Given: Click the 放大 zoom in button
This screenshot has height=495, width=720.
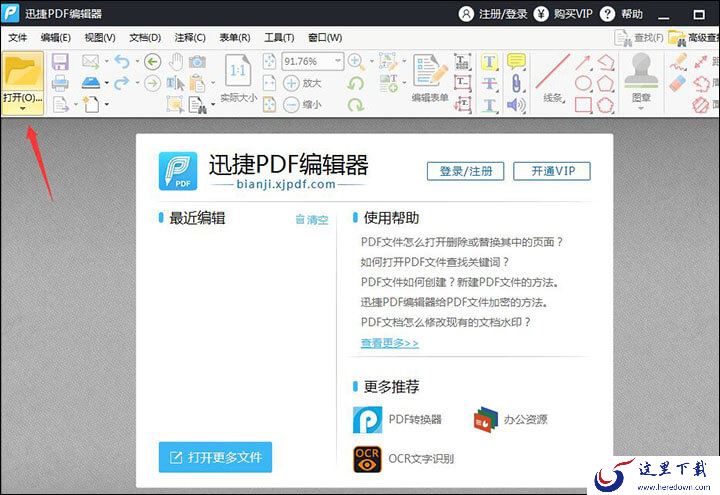Looking at the screenshot, I should [x=302, y=83].
